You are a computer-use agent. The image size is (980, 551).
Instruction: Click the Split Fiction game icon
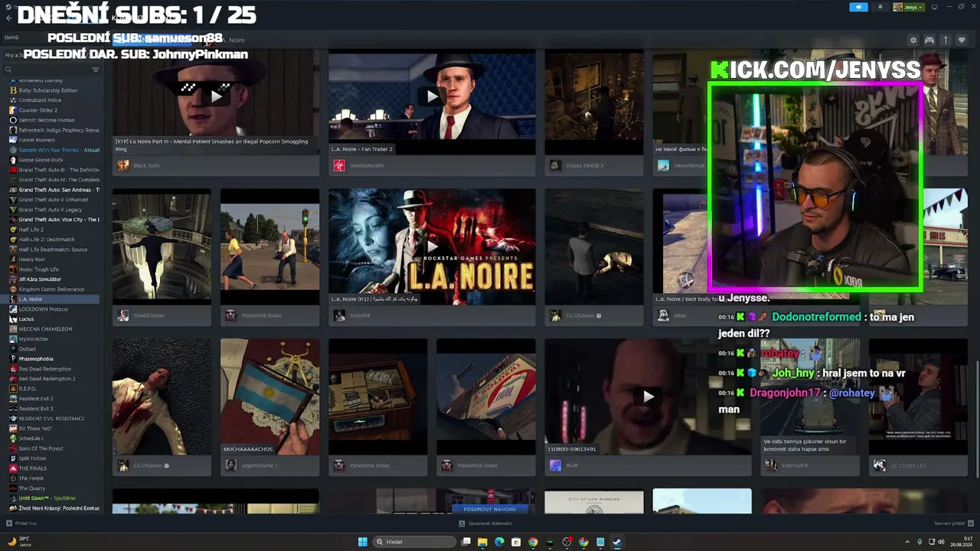pyautogui.click(x=13, y=458)
